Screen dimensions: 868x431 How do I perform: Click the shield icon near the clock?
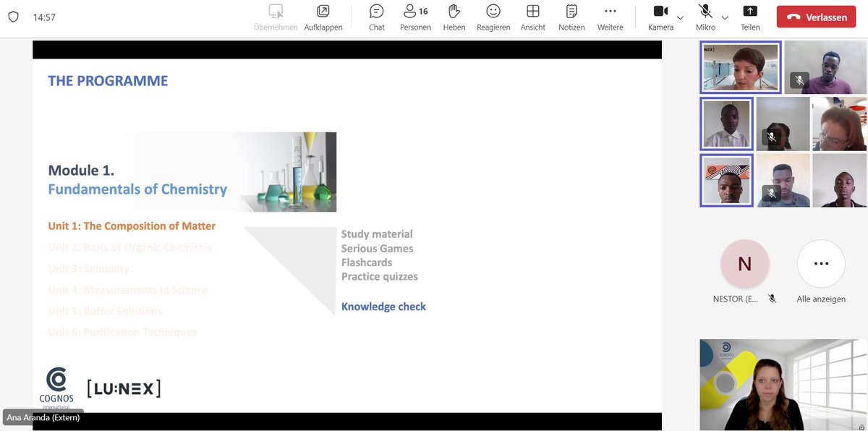click(x=14, y=16)
